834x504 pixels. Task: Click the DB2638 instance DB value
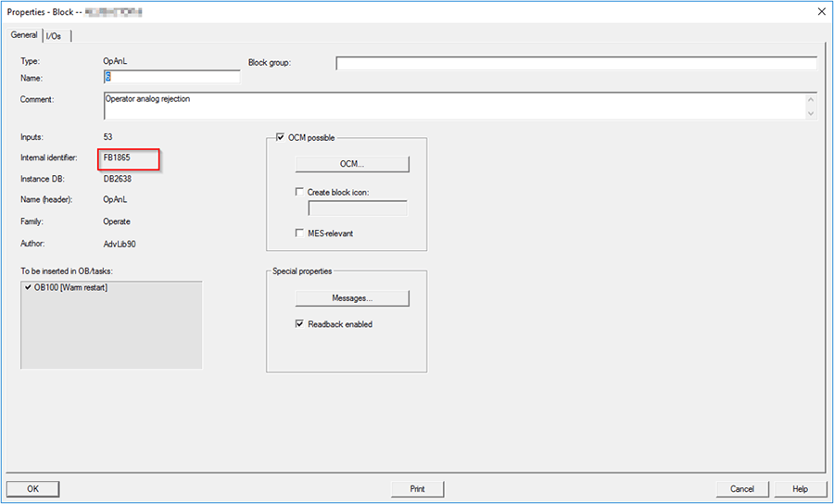pos(117,179)
